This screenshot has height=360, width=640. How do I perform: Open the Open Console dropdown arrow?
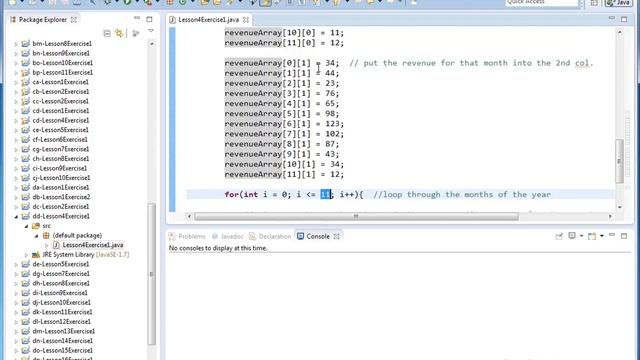tap(602, 236)
